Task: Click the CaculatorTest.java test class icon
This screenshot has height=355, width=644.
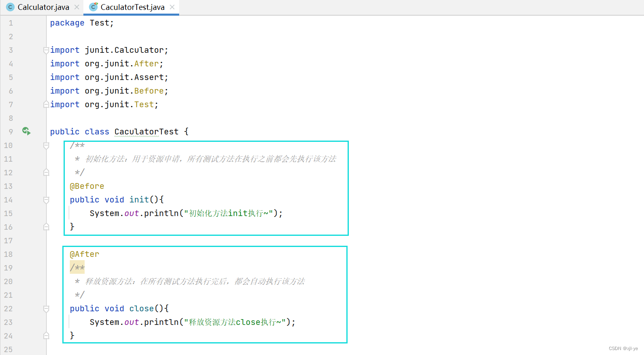Action: point(93,7)
